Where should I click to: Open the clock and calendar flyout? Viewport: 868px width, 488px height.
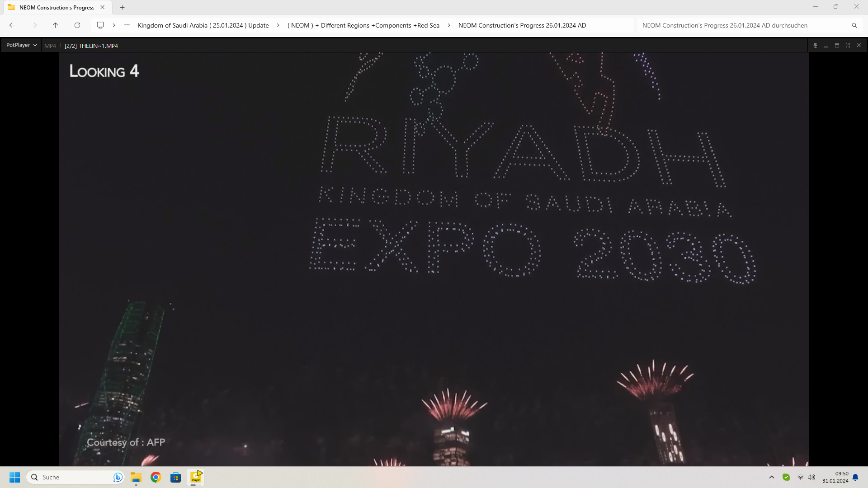tap(835, 477)
